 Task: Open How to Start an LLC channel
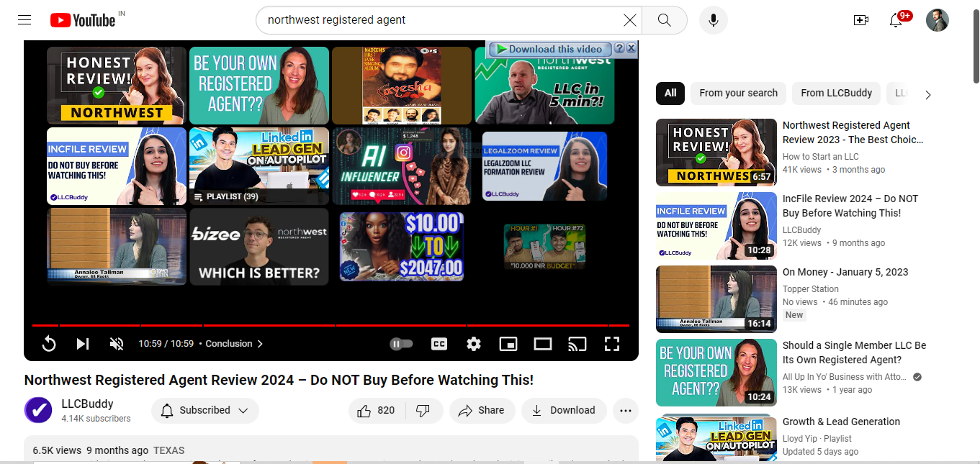pyautogui.click(x=820, y=157)
